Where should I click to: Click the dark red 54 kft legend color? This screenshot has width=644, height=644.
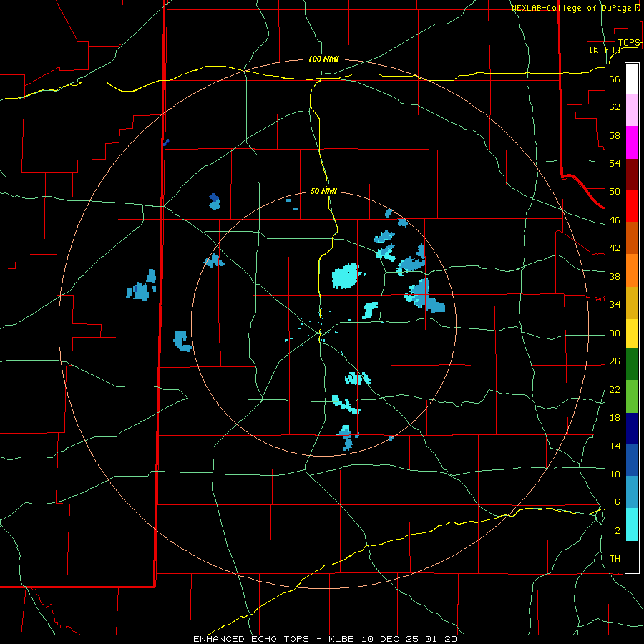click(632, 175)
